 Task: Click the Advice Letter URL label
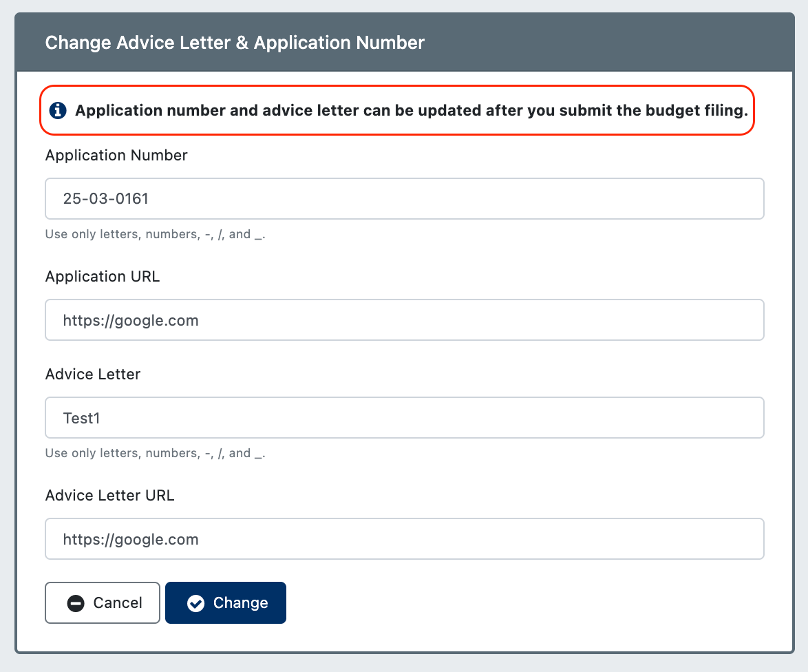tap(109, 495)
